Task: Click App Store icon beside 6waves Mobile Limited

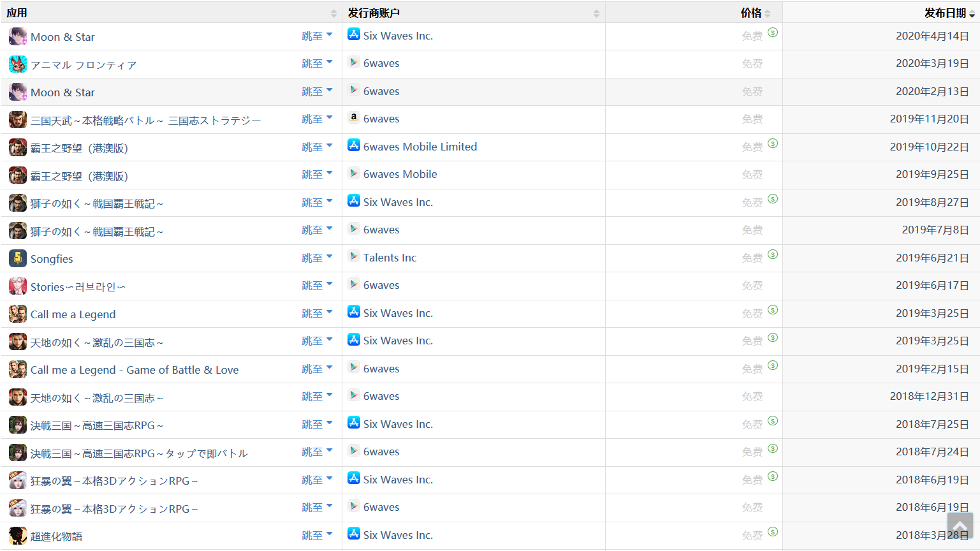Action: pyautogui.click(x=353, y=145)
